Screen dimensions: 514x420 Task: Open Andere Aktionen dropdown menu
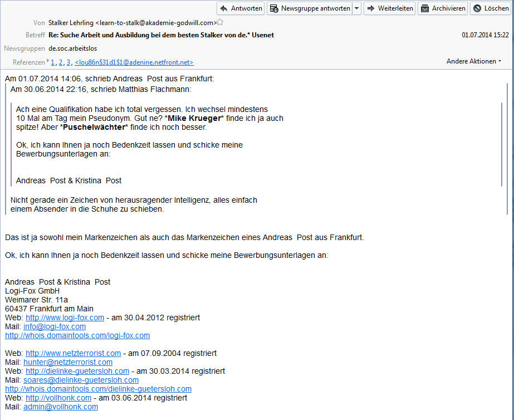click(474, 61)
